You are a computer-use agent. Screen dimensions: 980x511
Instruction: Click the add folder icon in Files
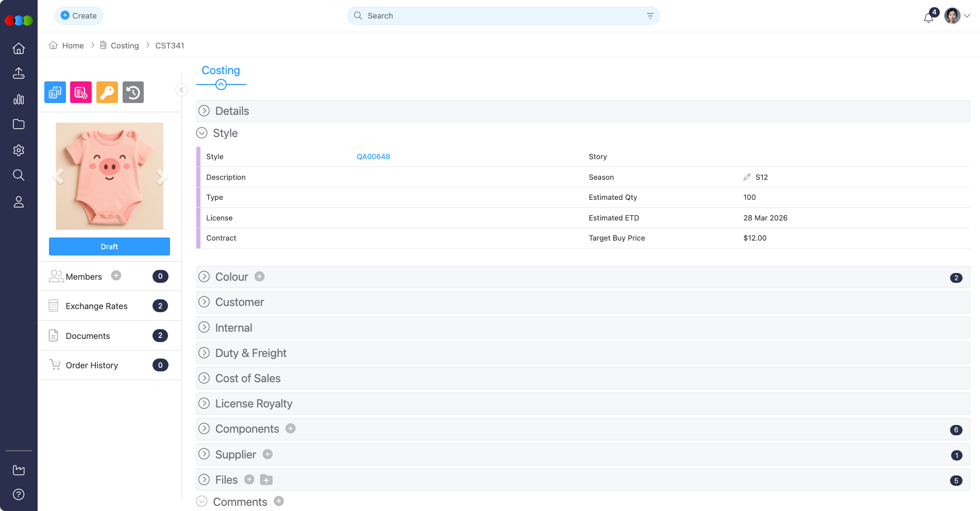click(266, 480)
